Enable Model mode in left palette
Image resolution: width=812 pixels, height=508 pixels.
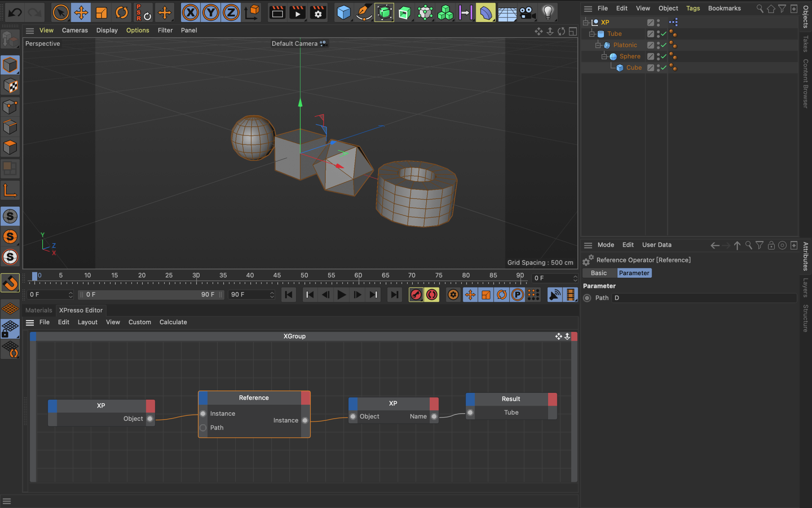(x=10, y=66)
